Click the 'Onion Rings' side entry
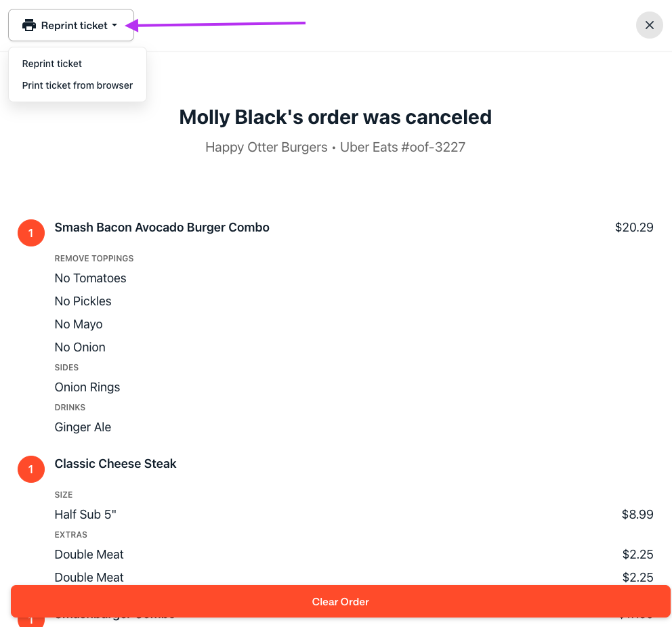Screen dimensions: 672x627 click(87, 387)
